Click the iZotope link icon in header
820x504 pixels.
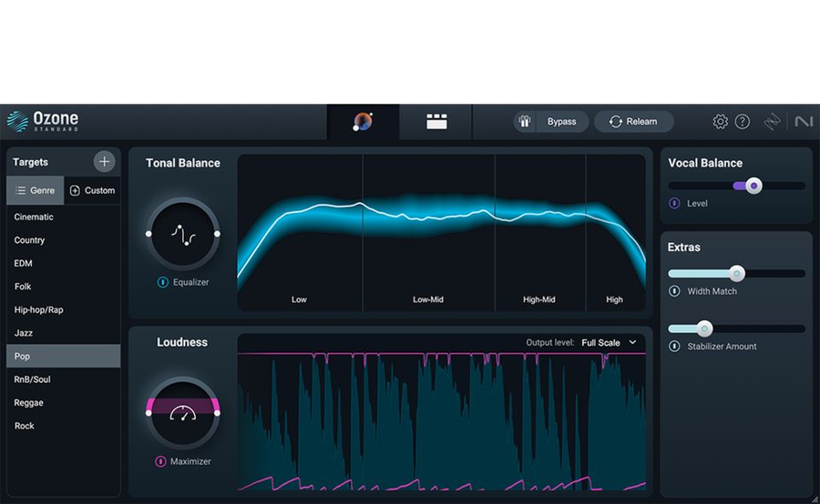coord(772,122)
